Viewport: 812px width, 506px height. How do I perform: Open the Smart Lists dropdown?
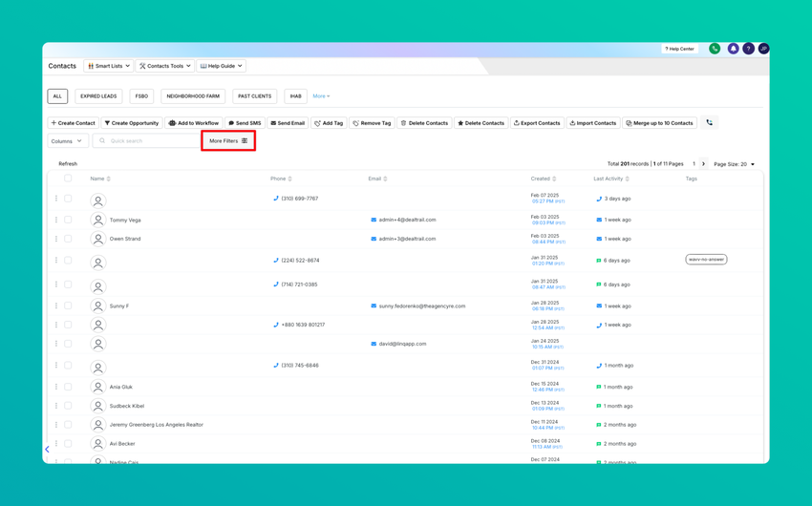[108, 66]
